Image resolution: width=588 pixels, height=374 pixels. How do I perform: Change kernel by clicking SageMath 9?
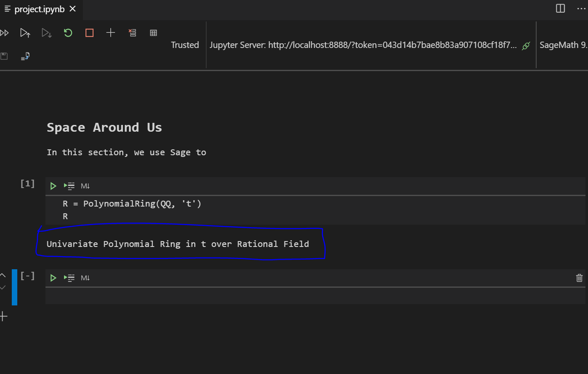563,45
